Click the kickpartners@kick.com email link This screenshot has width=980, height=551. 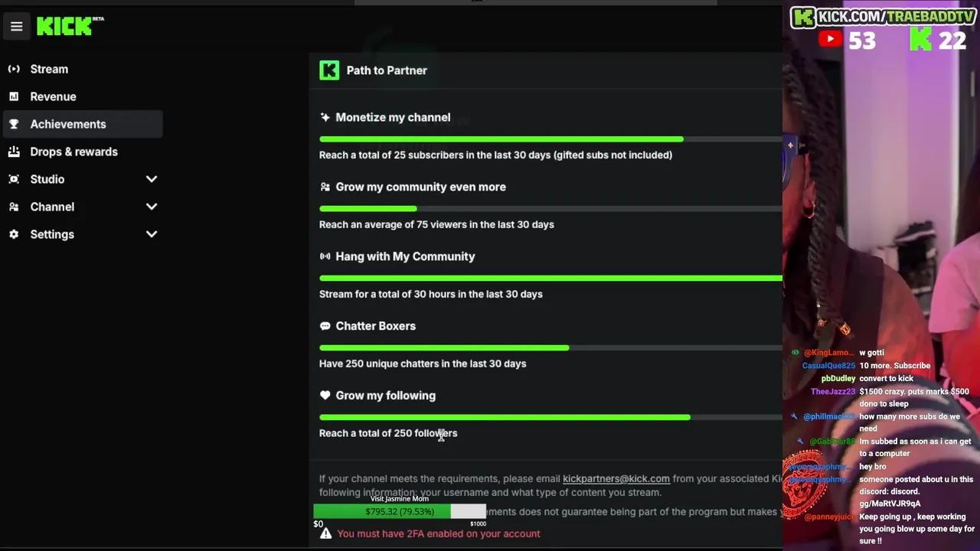coord(616,478)
